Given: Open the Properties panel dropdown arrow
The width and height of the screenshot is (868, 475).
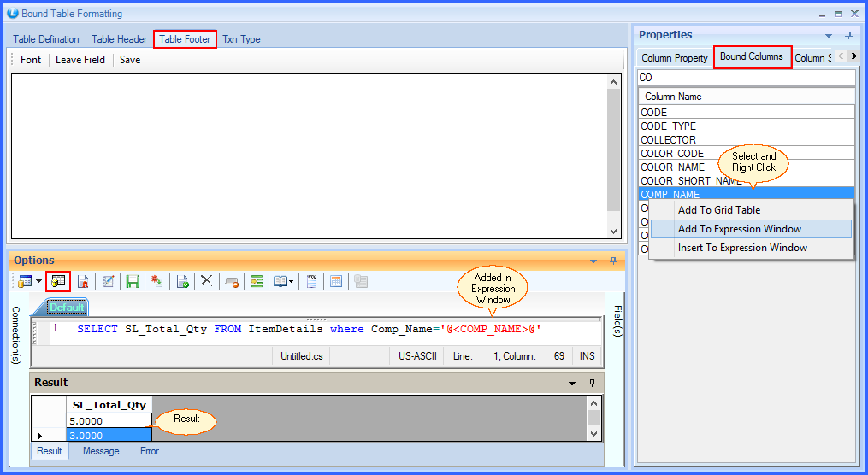Looking at the screenshot, I should click(829, 36).
